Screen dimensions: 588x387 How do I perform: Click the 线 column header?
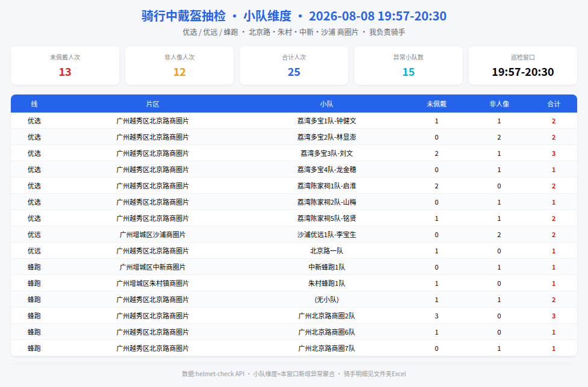click(34, 104)
